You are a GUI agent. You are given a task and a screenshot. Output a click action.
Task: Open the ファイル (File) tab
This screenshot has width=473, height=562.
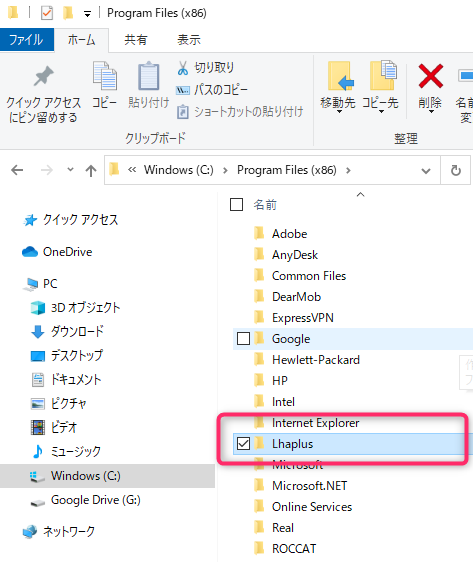click(27, 39)
